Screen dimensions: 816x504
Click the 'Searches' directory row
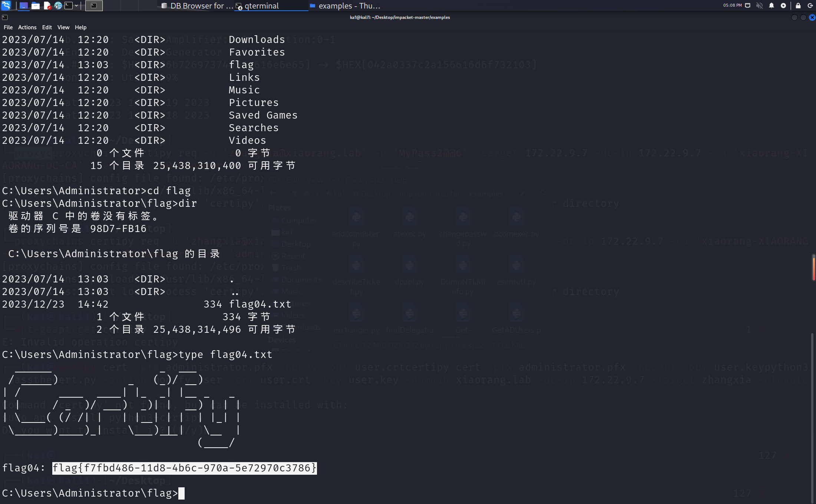point(141,128)
